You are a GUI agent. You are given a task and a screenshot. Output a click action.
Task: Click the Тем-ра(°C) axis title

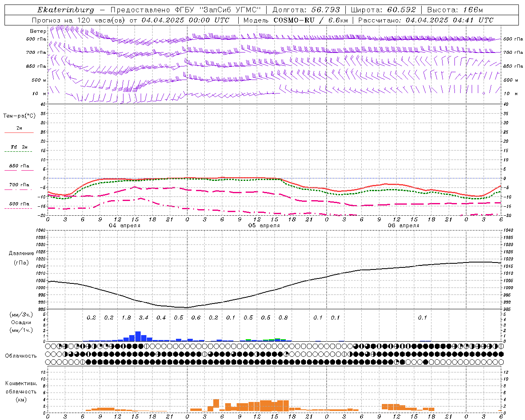[19, 116]
